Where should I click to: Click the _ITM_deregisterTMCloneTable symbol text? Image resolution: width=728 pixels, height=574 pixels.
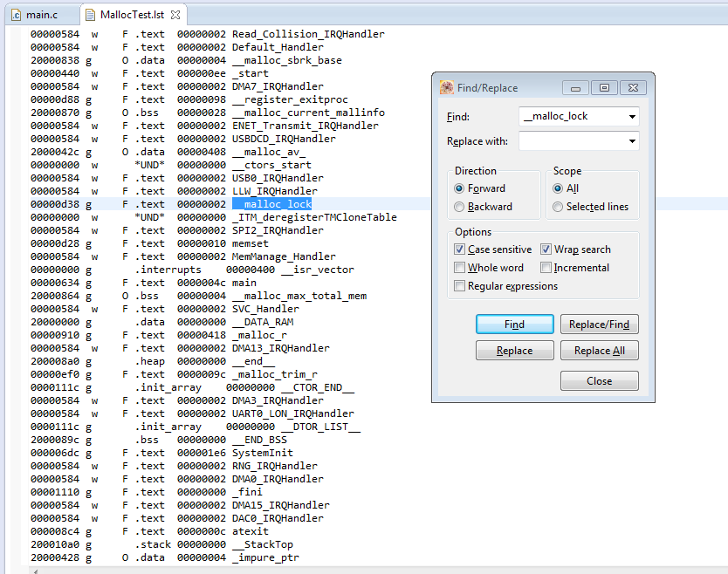[x=314, y=217]
